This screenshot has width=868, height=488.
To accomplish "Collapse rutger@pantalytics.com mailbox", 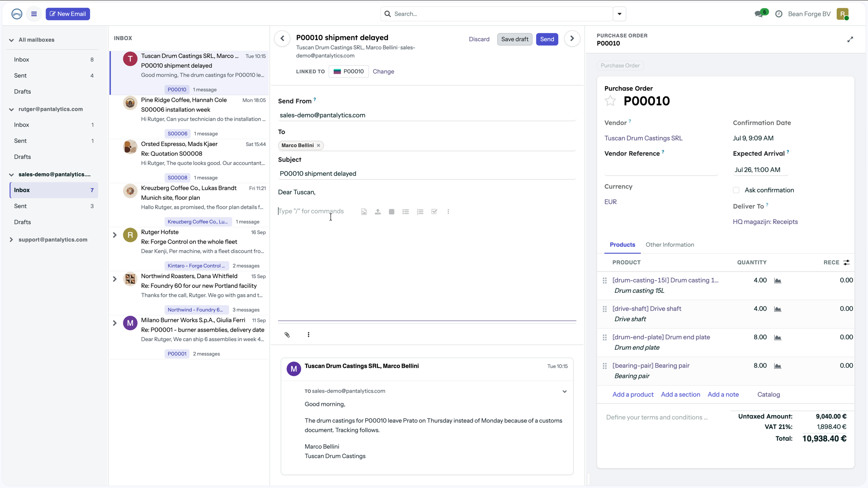I will (11, 109).
